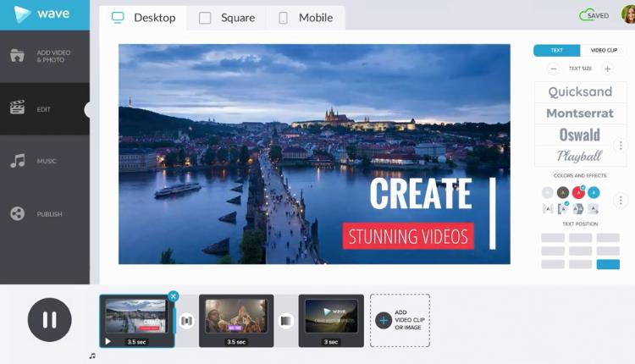
Task: Open the Add Video & Photo panel
Action: point(44,56)
